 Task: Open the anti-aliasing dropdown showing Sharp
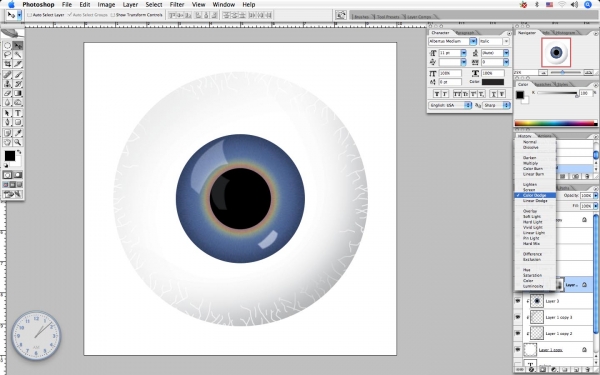click(x=496, y=105)
